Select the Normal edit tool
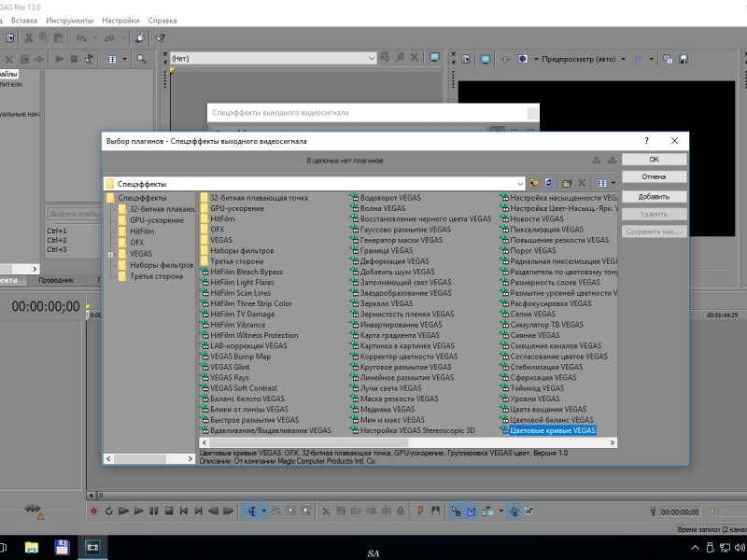 click(x=250, y=511)
